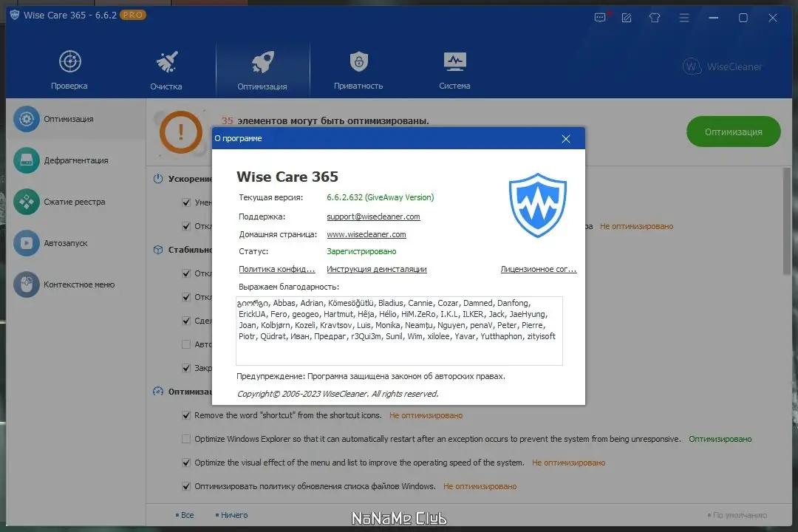Select the Сжатие реестра icon in sidebar

27,202
